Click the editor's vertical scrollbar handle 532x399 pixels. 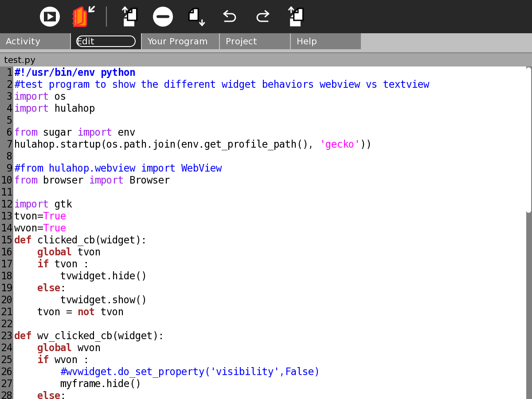[x=528, y=140]
